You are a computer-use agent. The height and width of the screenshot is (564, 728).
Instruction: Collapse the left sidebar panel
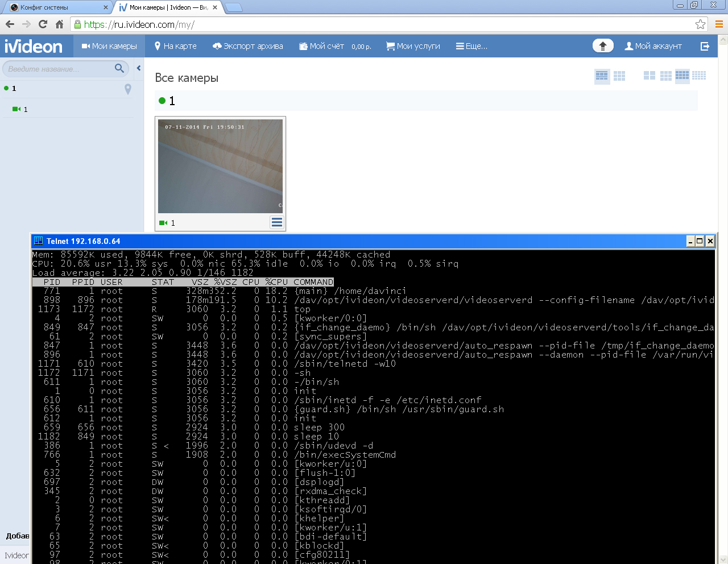(139, 68)
